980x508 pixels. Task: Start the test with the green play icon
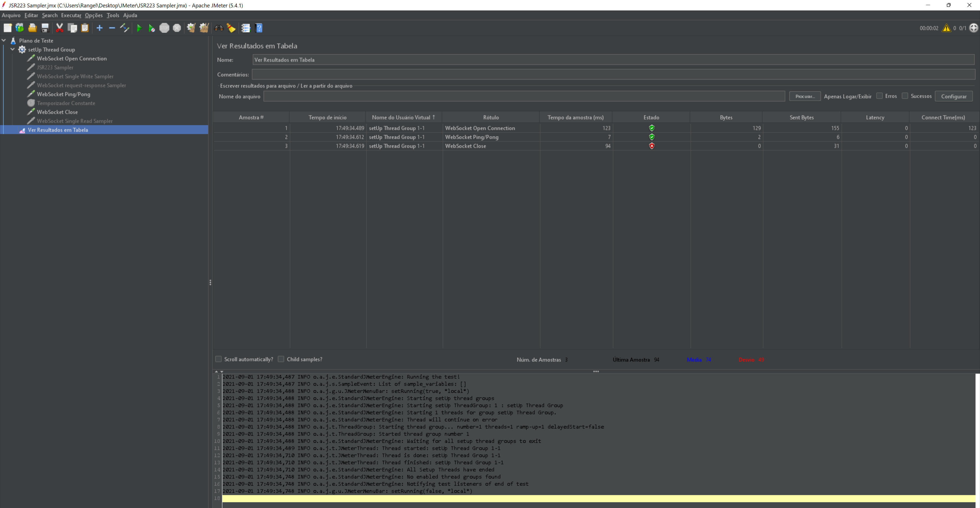[x=139, y=28]
